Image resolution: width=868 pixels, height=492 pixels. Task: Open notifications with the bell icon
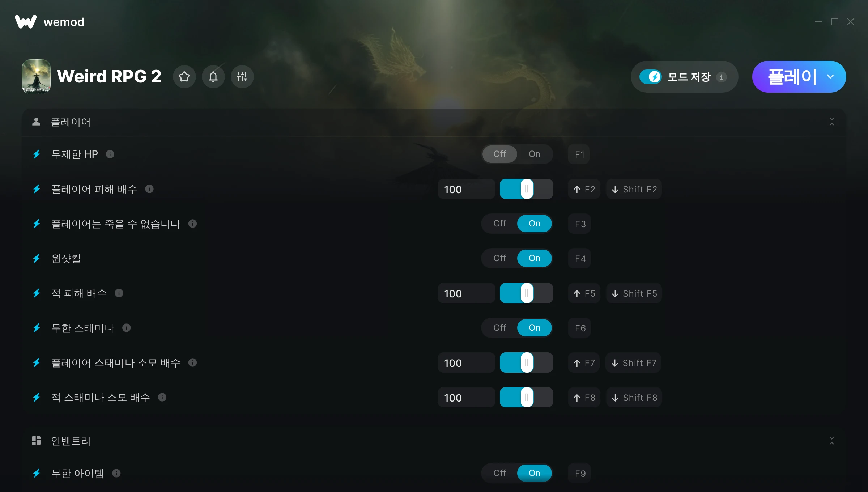click(213, 77)
